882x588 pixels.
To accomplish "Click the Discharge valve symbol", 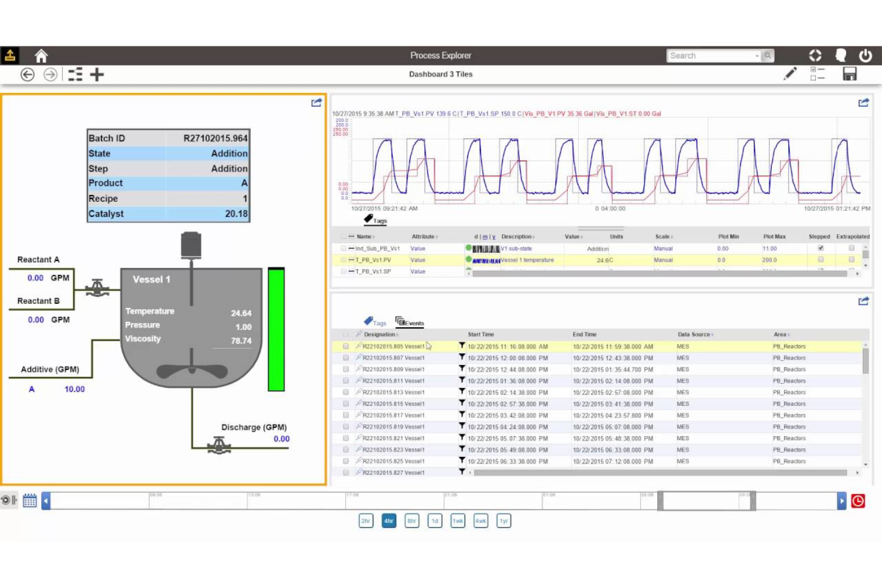I will click(219, 446).
